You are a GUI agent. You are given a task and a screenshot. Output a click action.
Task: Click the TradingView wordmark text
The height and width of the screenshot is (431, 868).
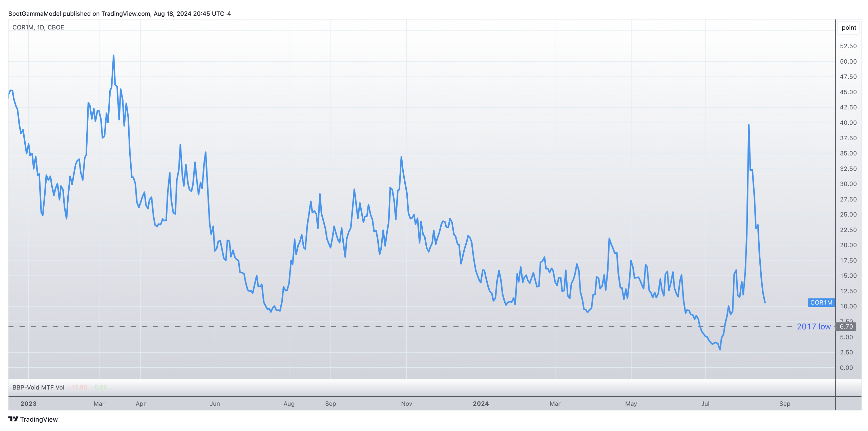pyautogui.click(x=39, y=419)
